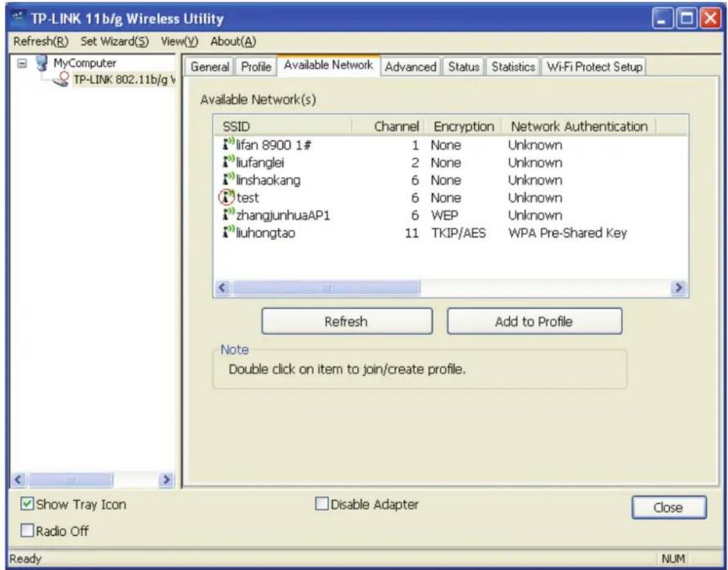
Task: Select the liufanglei network
Action: 450,163
